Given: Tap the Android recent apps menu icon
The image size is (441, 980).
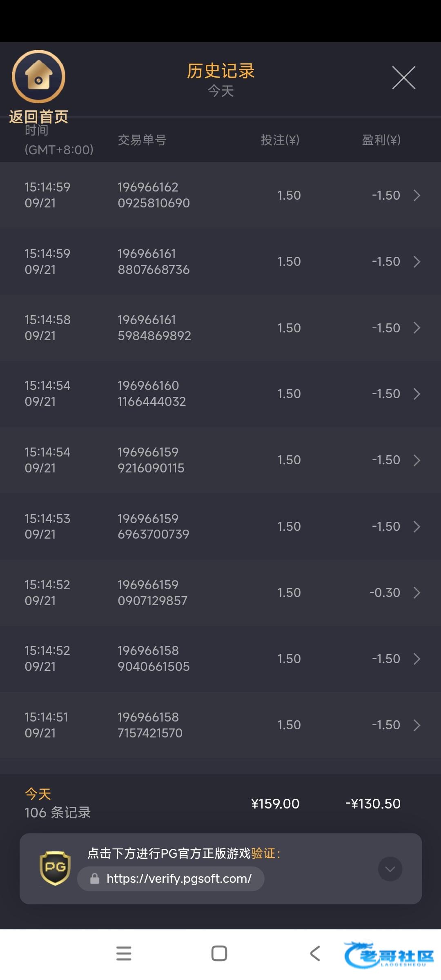Looking at the screenshot, I should pos(124,953).
